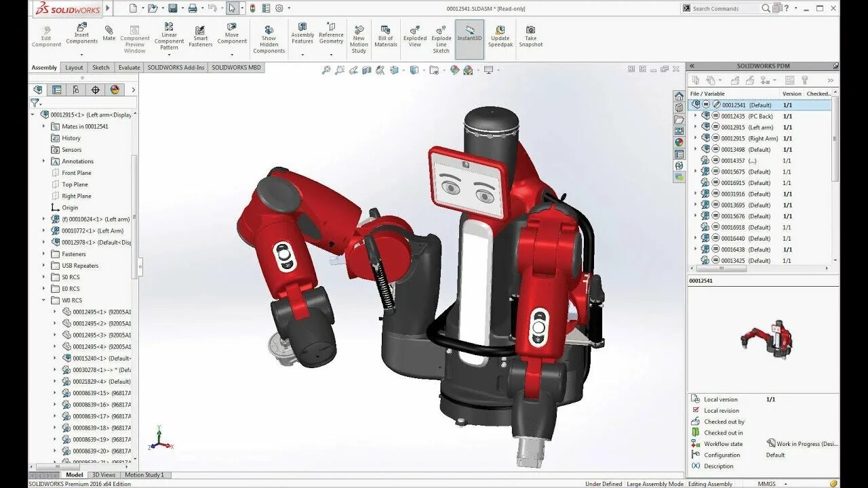Click Take Snapshot camera tool
This screenshot has width=868, height=488.
(x=531, y=37)
